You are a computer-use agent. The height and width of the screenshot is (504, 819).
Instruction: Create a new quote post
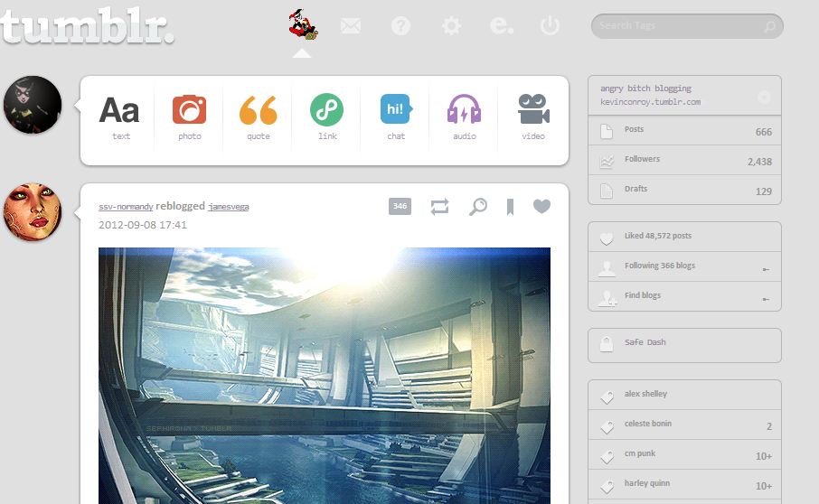[258, 117]
